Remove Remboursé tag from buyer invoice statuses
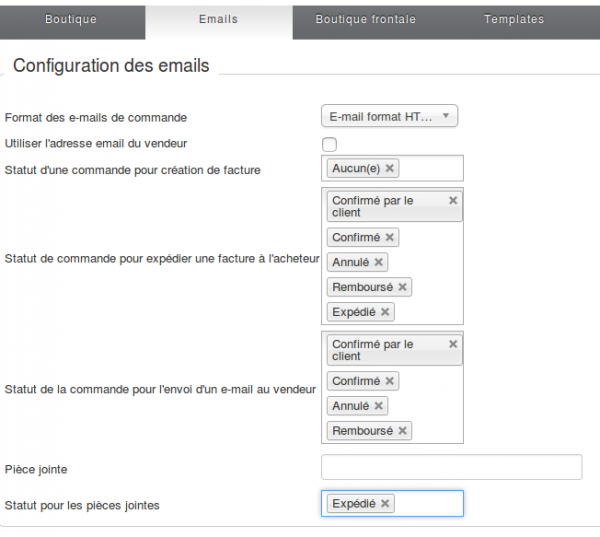The height and width of the screenshot is (537, 600). coord(402,287)
